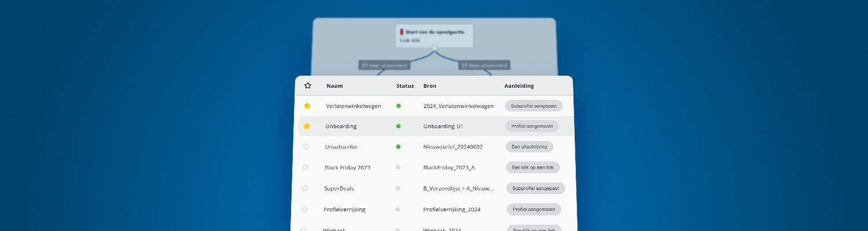Open the Subprofiel aangepast tag for Verlatenwinkelwagen

click(x=534, y=106)
